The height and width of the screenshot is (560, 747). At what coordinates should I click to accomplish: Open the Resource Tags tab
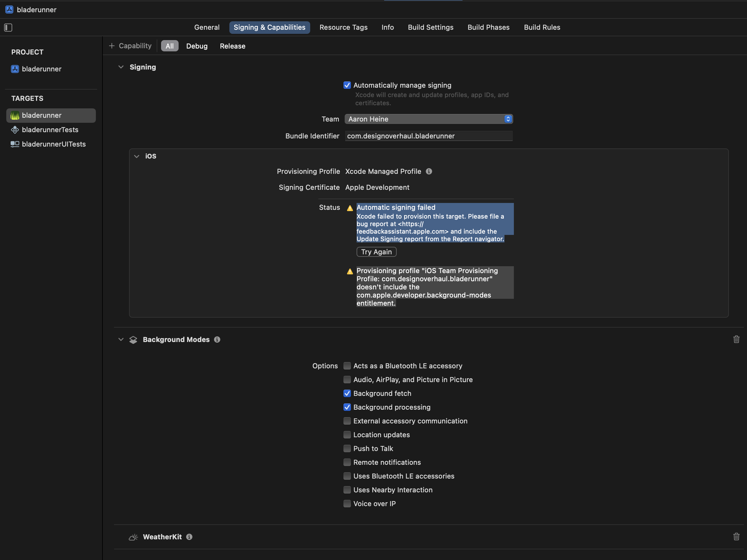click(343, 27)
